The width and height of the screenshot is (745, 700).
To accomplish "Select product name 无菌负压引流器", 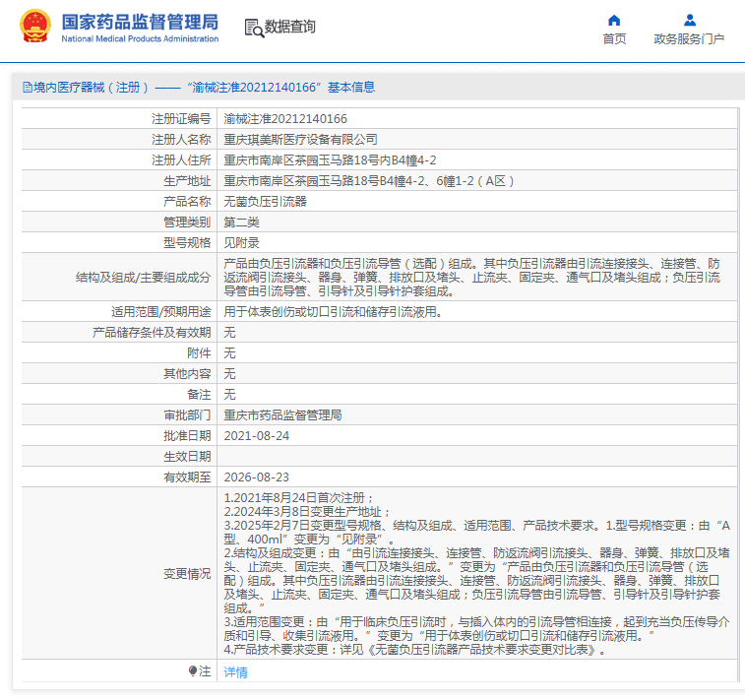I will 265,202.
